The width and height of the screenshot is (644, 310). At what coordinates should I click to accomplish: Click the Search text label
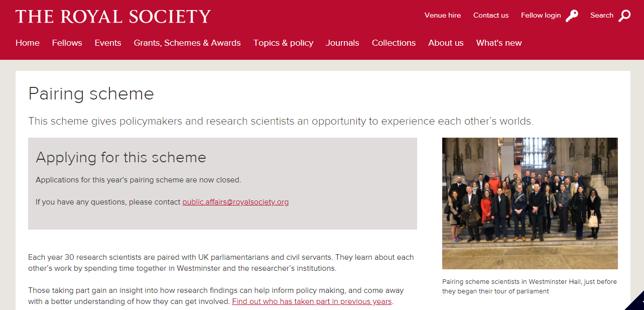(x=602, y=16)
